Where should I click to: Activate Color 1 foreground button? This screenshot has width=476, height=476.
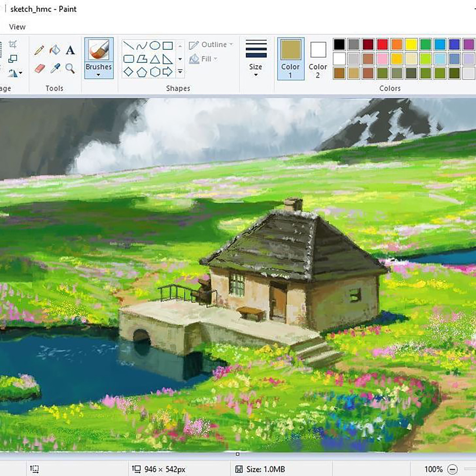click(291, 59)
